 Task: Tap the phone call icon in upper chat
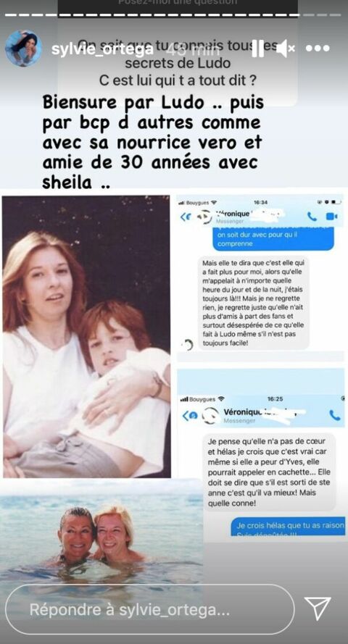pos(312,217)
